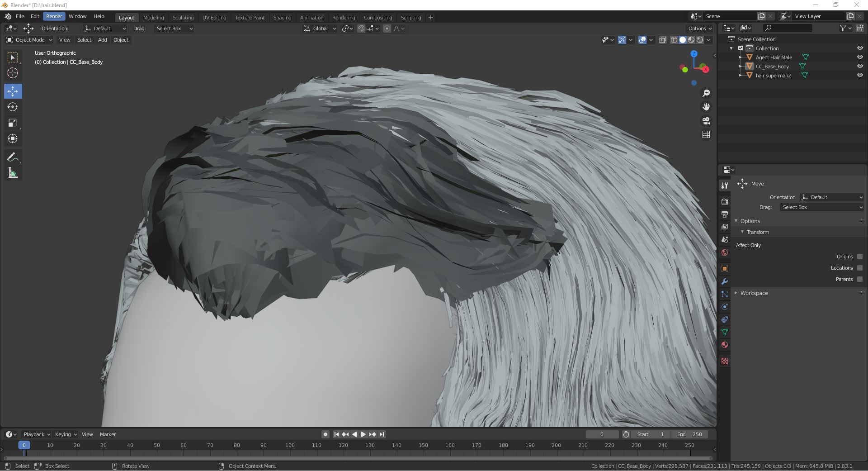Toggle viewport overlays button
The image size is (868, 471).
pos(642,40)
